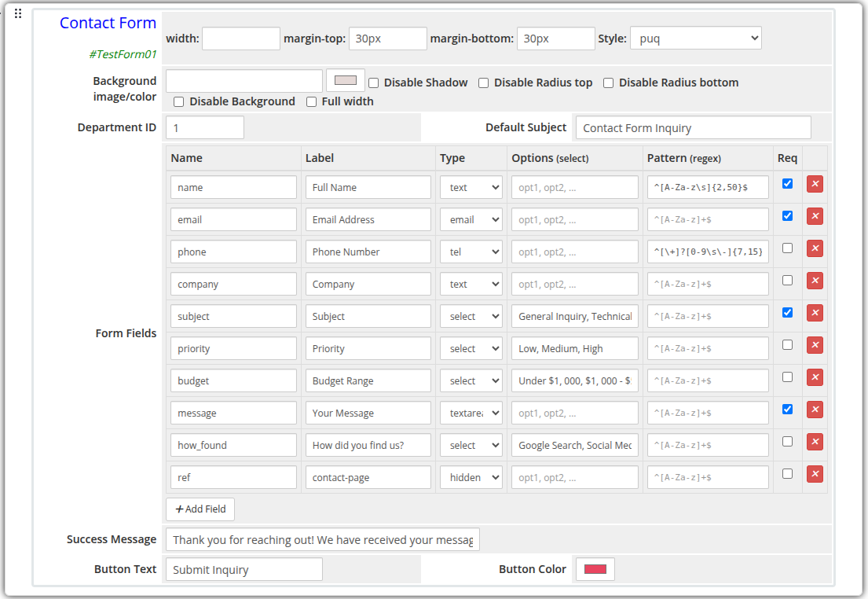Click the Default Subject input

pos(694,127)
